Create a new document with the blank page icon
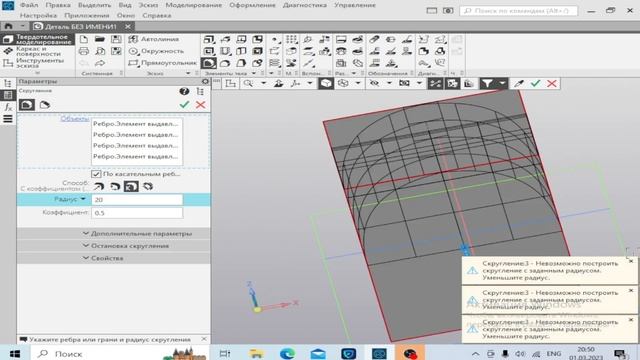The image size is (640, 360). pos(84,39)
